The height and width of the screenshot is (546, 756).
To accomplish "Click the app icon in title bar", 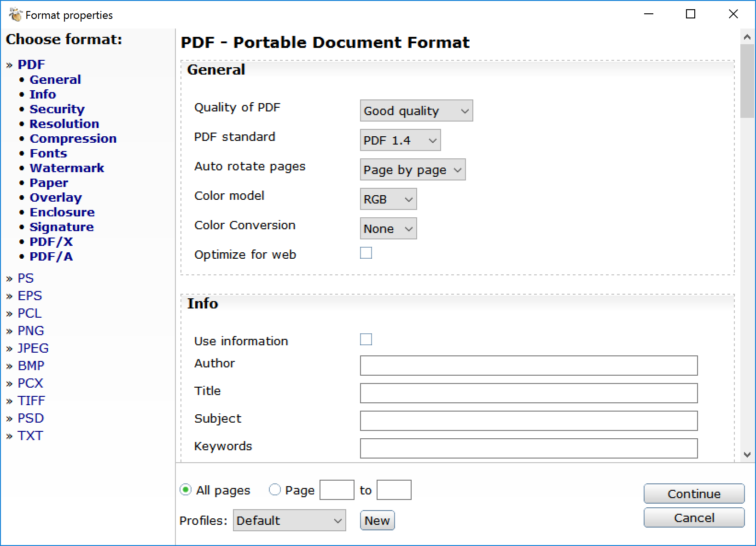I will click(x=15, y=15).
